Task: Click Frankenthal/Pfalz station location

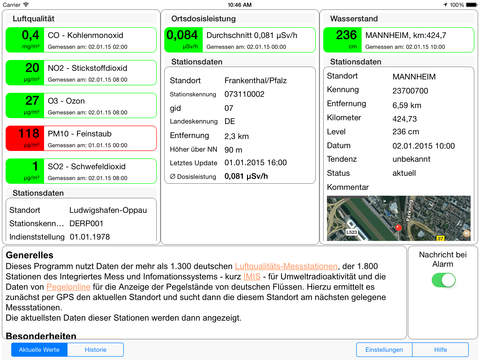Action: click(x=255, y=80)
